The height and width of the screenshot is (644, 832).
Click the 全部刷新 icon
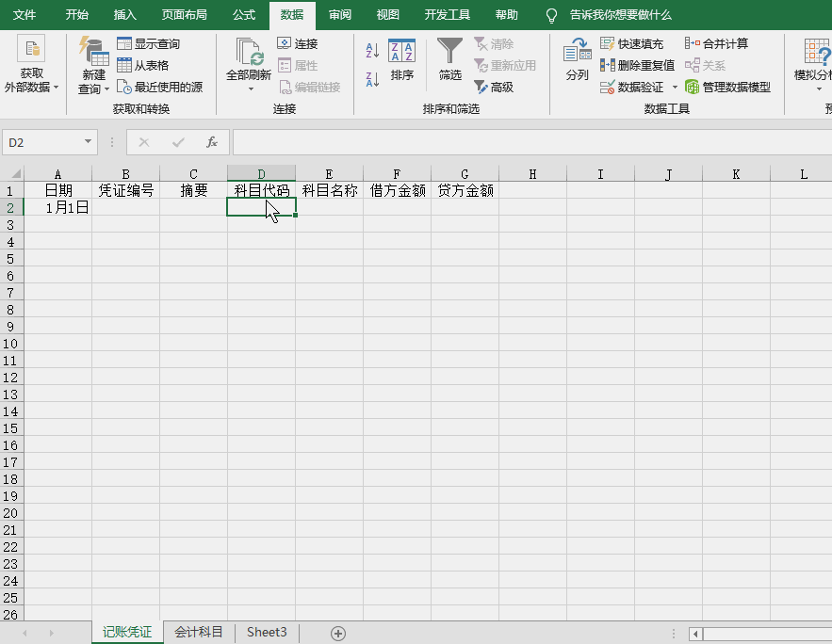(249, 52)
